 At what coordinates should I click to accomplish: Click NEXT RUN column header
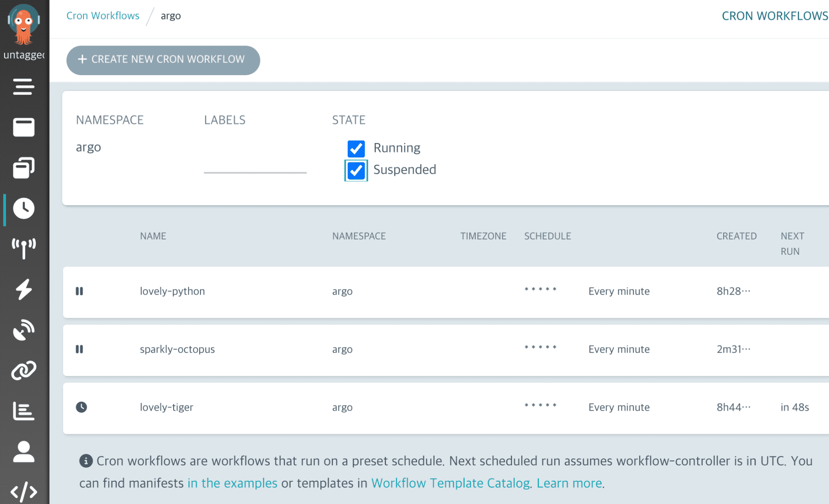point(792,244)
